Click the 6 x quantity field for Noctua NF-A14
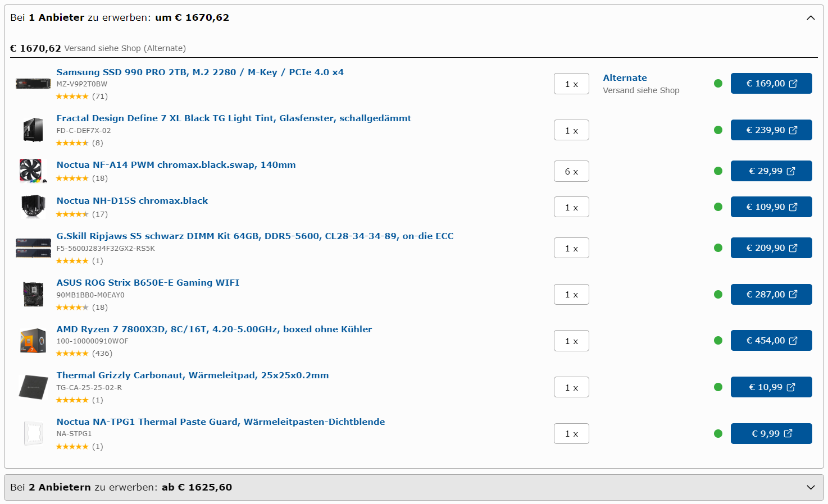 tap(571, 171)
